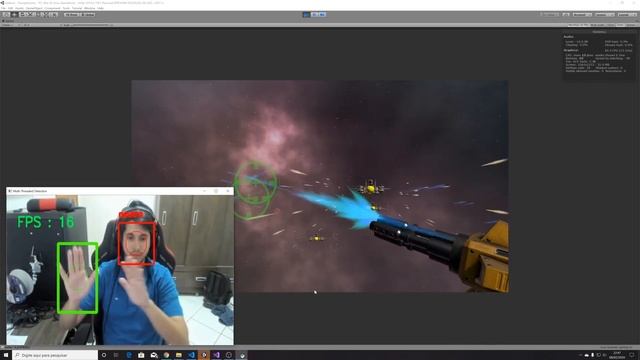Click the taskbar search box
The image size is (640, 360).
55,355
